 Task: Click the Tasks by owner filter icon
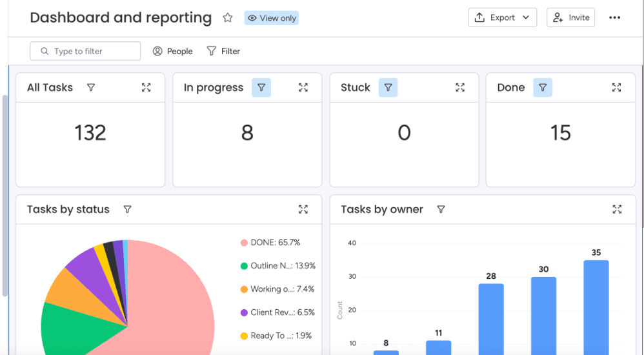coord(441,210)
